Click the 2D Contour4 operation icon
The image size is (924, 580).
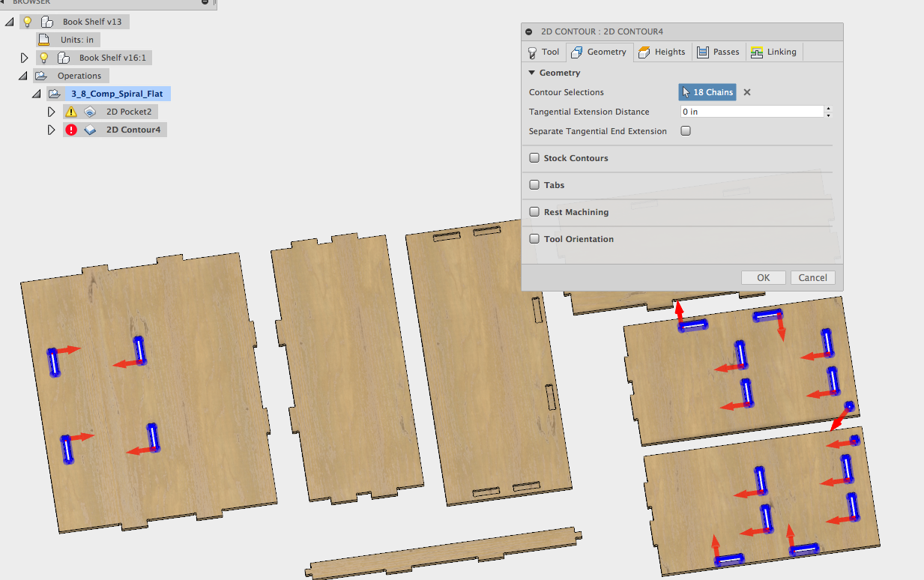[x=90, y=130]
